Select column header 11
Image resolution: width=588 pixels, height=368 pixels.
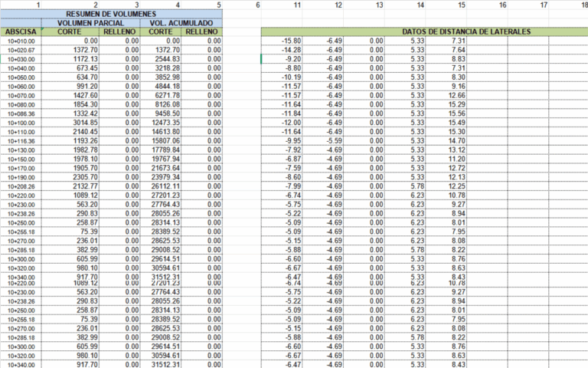(297, 5)
